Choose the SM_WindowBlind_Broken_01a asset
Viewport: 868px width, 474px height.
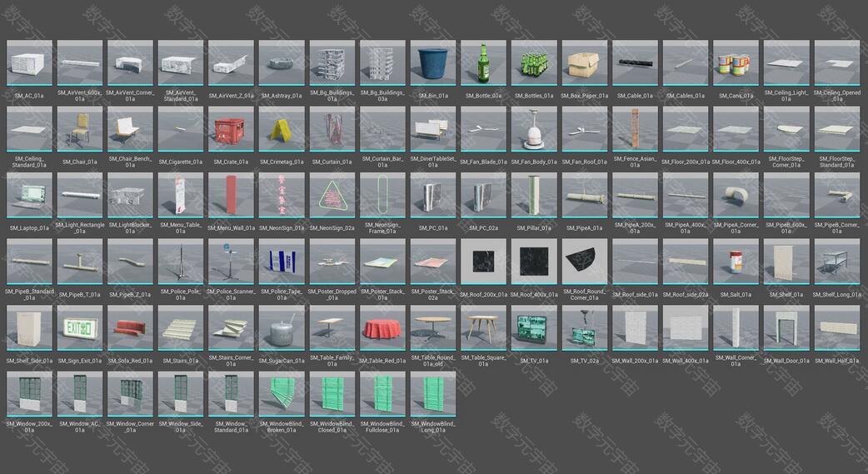click(x=282, y=393)
